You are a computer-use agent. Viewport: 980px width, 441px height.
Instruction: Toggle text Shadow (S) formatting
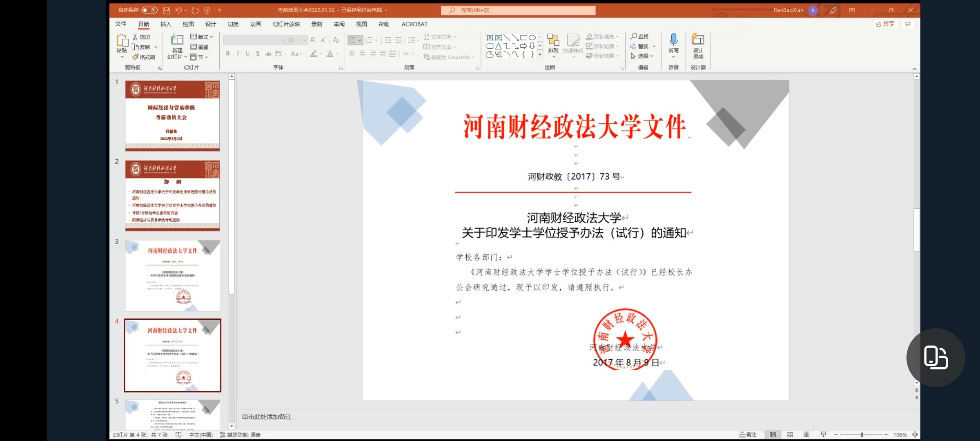pyautogui.click(x=258, y=53)
